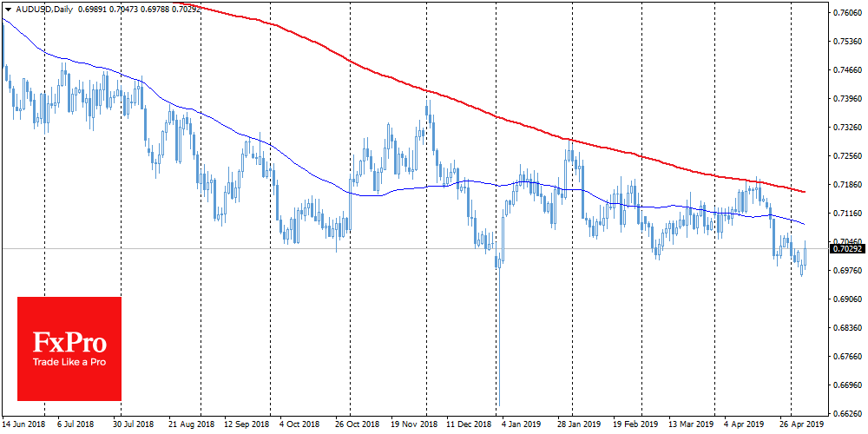Screen dimensions: 868x434
Task: Click the 'Trade Like a Pro' tagline
Action: tap(69, 361)
